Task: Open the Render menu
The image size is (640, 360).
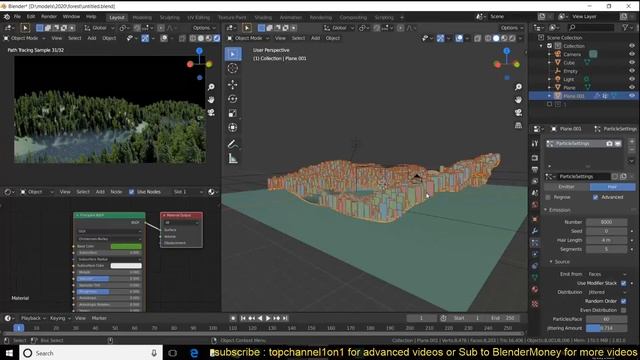Action: coord(49,17)
